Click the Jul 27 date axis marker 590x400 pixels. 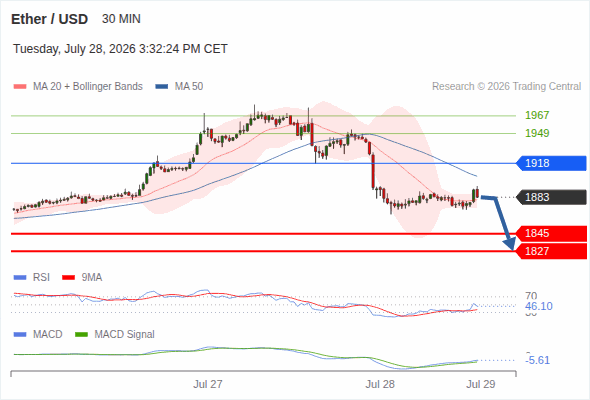tap(208, 384)
